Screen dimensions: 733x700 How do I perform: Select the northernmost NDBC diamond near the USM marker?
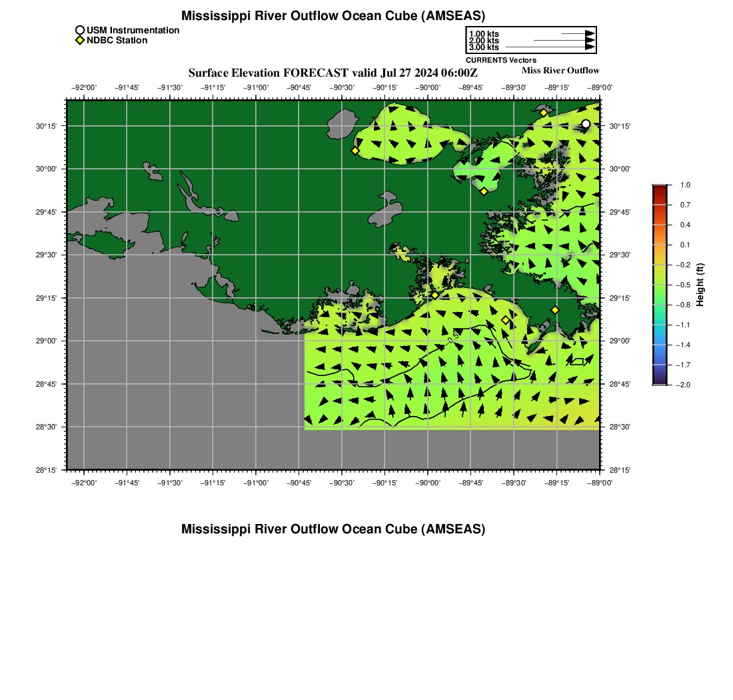coord(544,113)
